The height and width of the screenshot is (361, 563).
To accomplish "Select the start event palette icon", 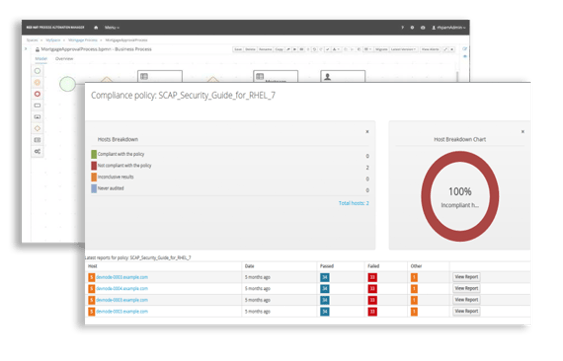I will [37, 71].
